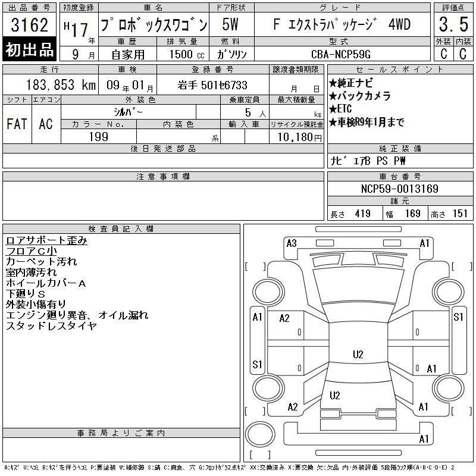
Task: Select the inspector note 下廻りS
Action: (26, 294)
